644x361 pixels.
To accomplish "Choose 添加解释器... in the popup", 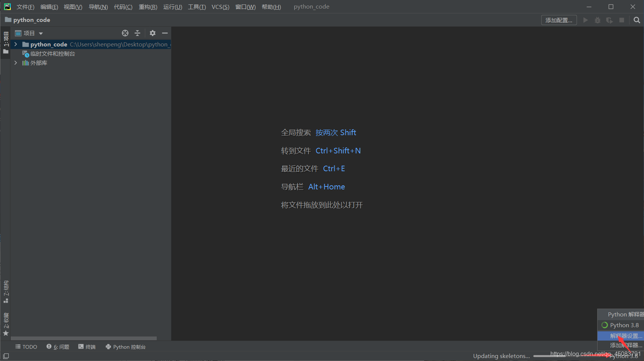I will coord(621,345).
